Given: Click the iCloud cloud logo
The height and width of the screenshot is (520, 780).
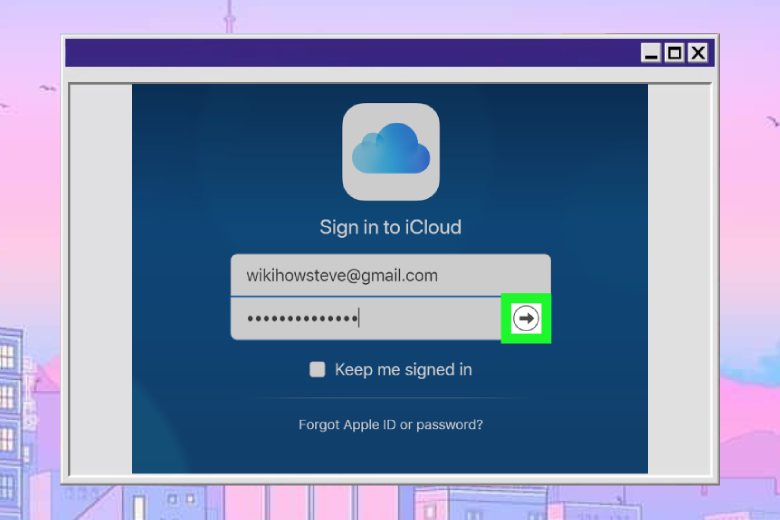Looking at the screenshot, I should [x=391, y=152].
